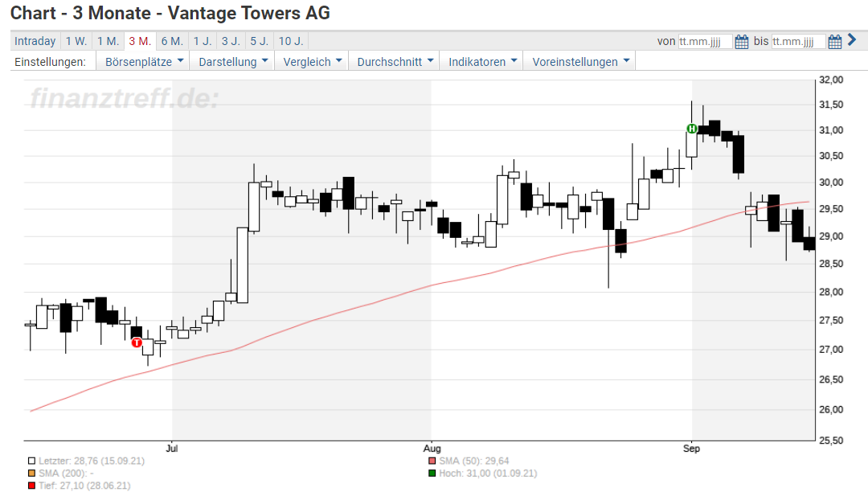868x496 pixels.
Task: Click the 25,50 price axis label
Action: coord(831,441)
